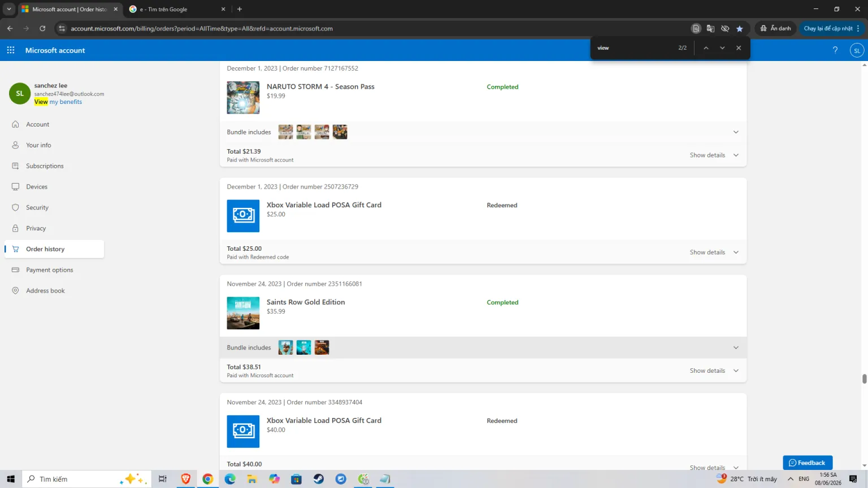Click the Windows taskbar search box
Image resolution: width=868 pixels, height=488 pixels.
point(86,479)
